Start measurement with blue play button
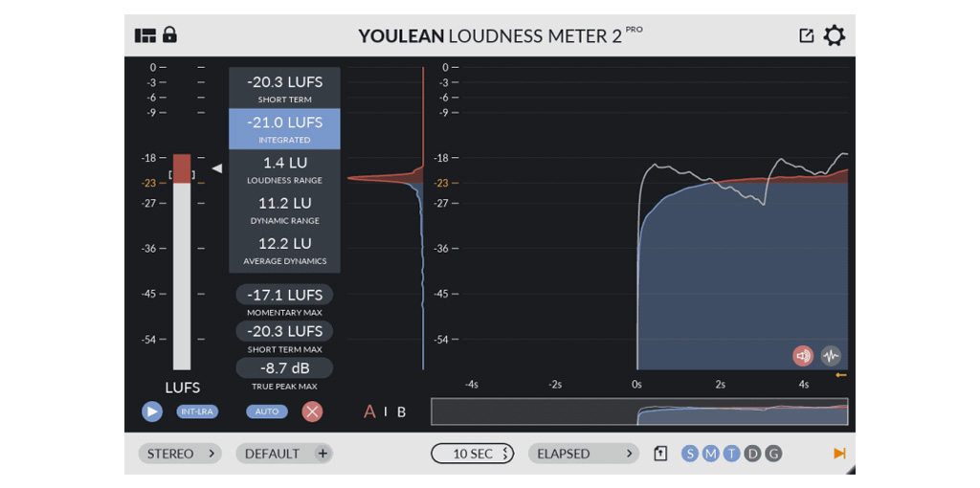The image size is (980, 488). point(152,411)
